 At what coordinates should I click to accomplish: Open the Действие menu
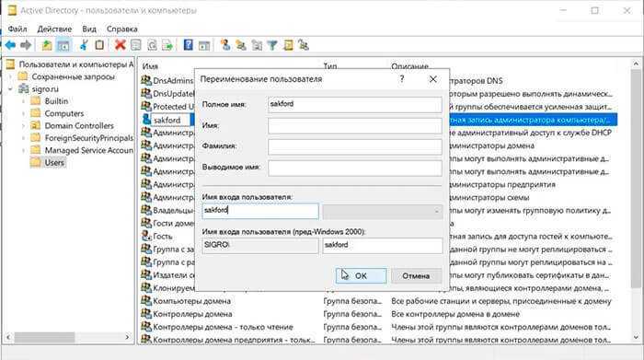pos(54,29)
